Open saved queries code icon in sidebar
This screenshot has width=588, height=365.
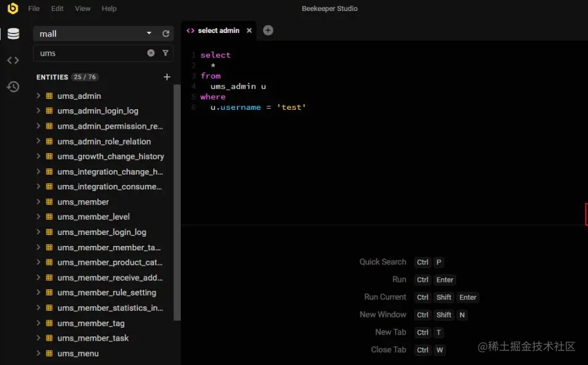click(13, 60)
